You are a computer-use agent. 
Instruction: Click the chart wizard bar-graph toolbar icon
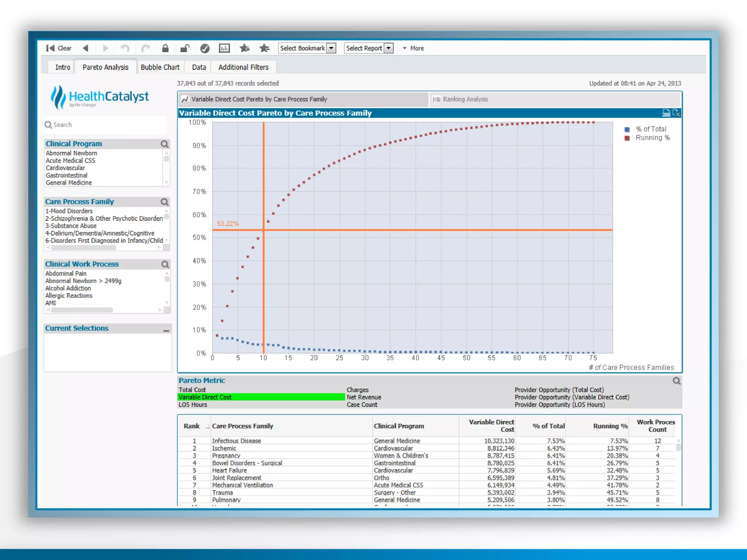coord(224,48)
